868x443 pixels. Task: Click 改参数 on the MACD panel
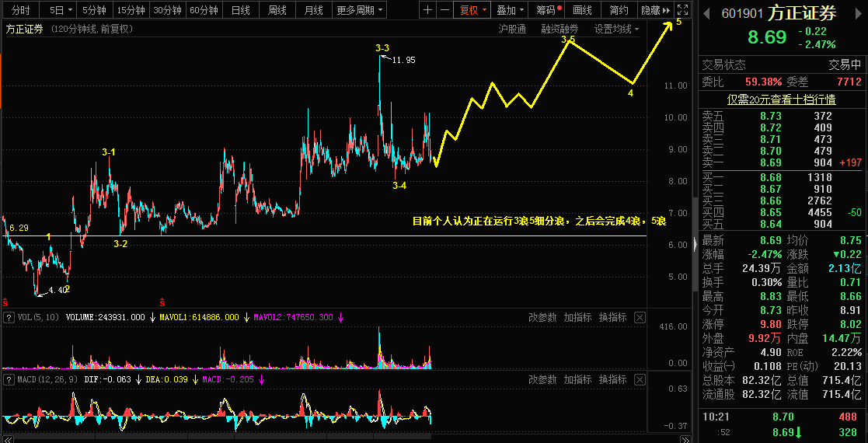(x=542, y=379)
